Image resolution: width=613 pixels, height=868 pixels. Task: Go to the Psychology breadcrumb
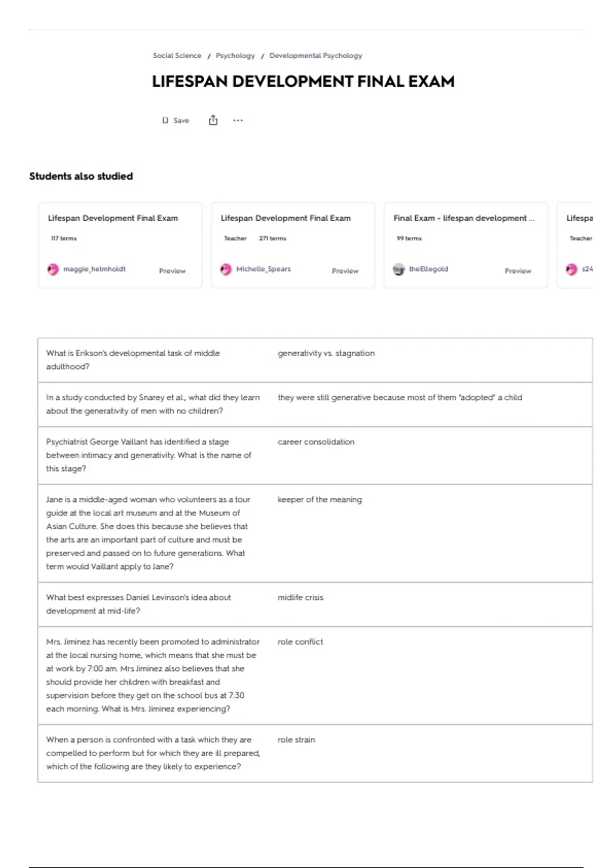(x=235, y=56)
